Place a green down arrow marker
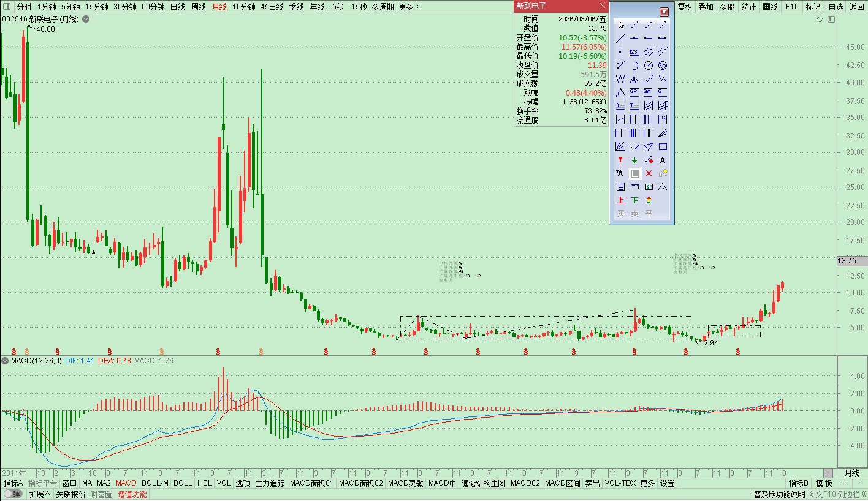The width and height of the screenshot is (868, 501). tap(634, 160)
